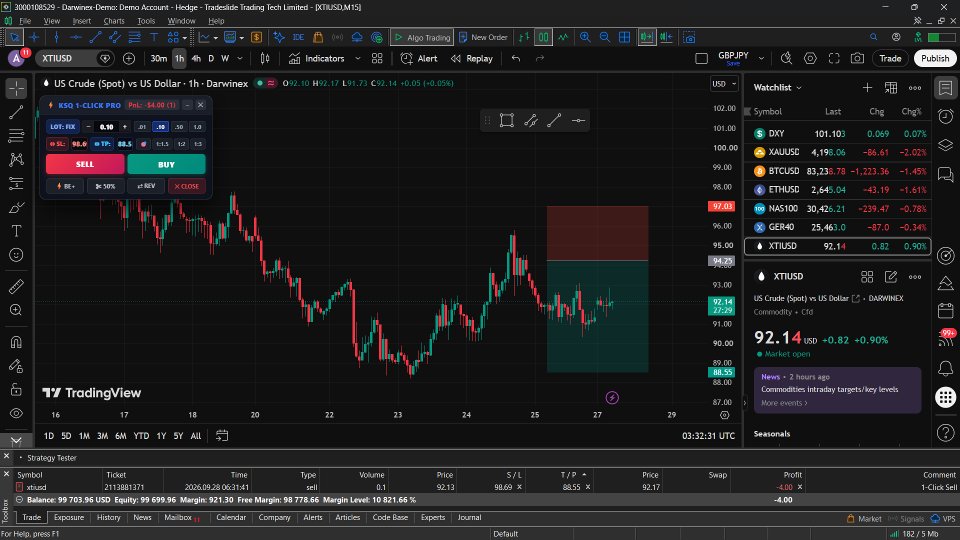Open the Charts menu
Viewport: 960px width, 540px height.
(x=114, y=21)
